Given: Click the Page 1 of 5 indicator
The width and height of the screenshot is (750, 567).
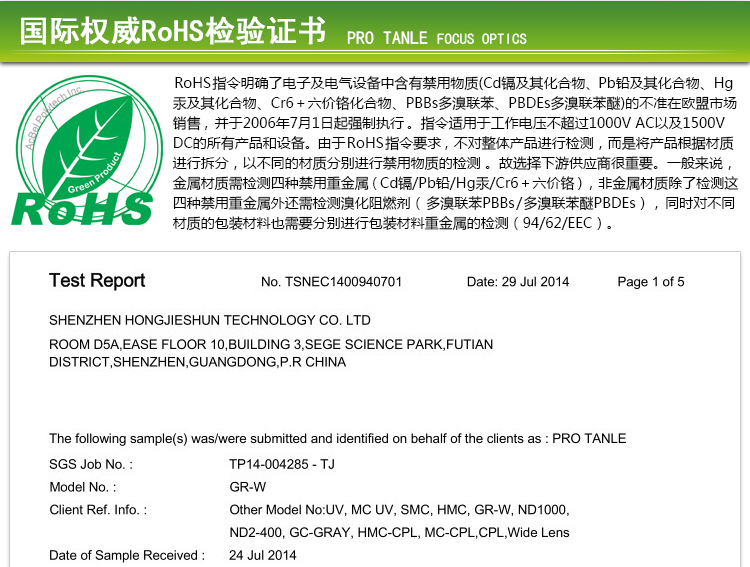Looking at the screenshot, I should [651, 282].
